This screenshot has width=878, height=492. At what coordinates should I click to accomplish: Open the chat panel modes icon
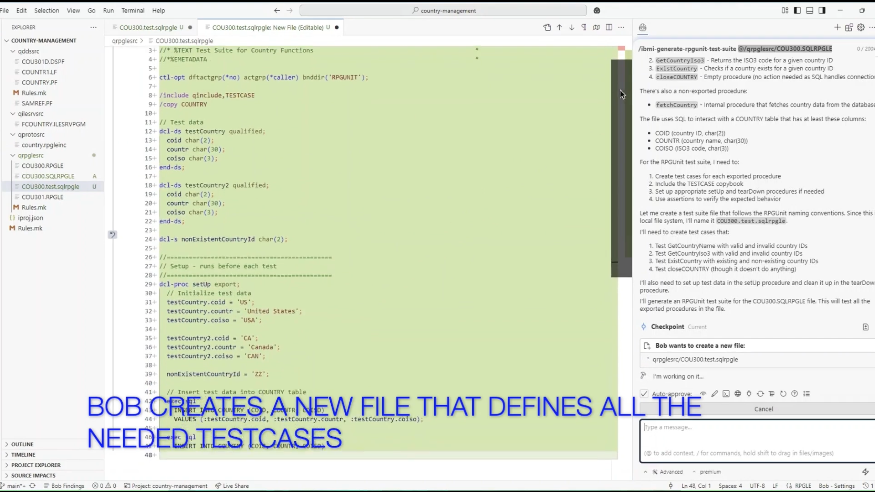pyautogui.click(x=849, y=27)
